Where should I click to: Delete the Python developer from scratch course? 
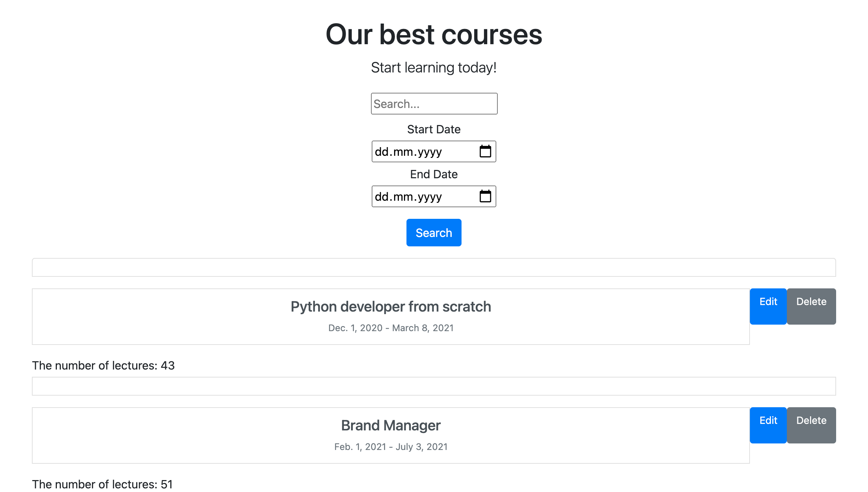(811, 307)
